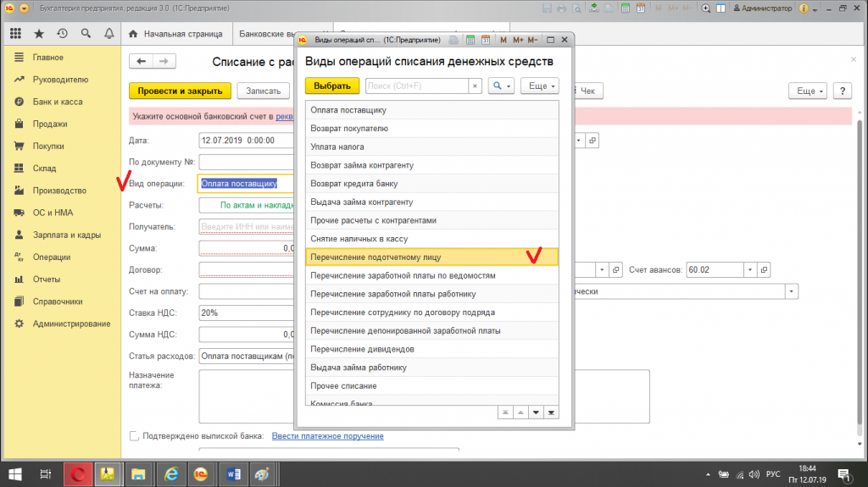Viewport: 868px width, 487px height.
Task: Open 'Зарплата и кадры' section in sidebar
Action: pyautogui.click(x=67, y=235)
